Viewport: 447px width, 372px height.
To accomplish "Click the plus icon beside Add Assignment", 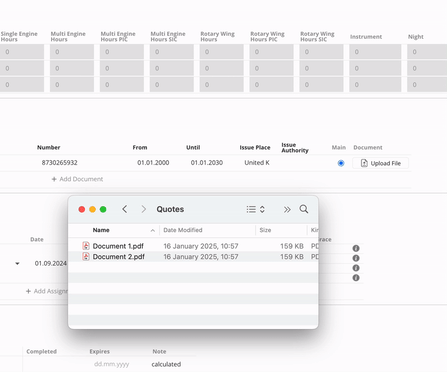I will (x=28, y=291).
